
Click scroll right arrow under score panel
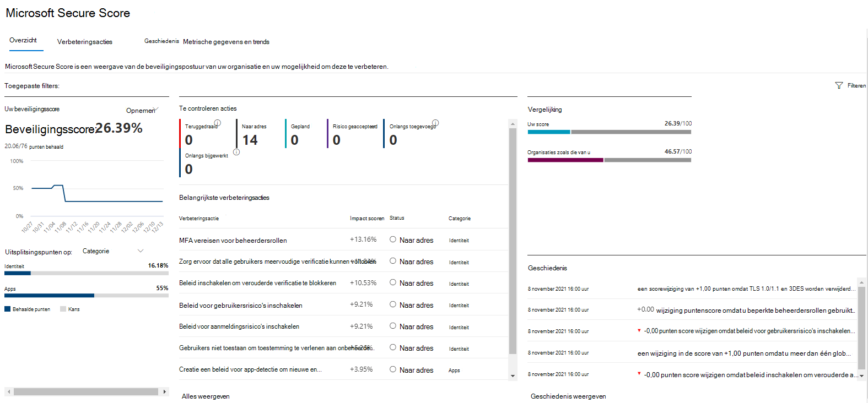tap(164, 391)
